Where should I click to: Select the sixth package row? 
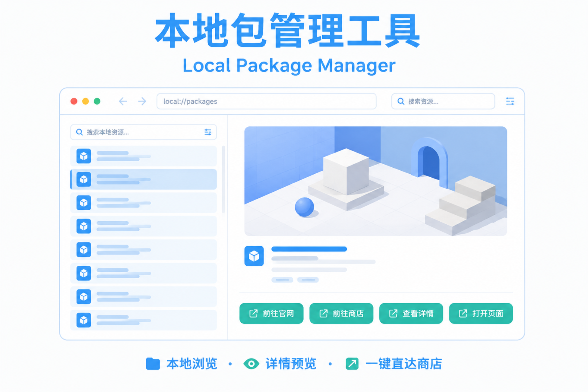144,273
